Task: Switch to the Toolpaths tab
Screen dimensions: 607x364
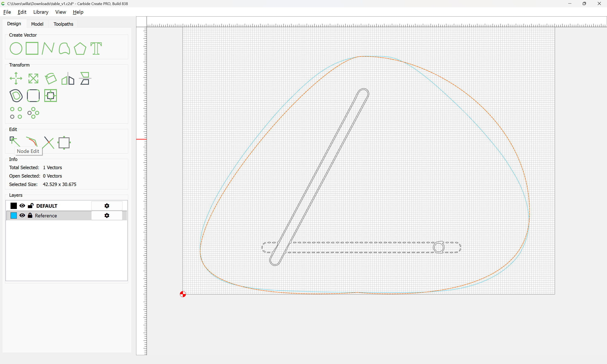Action: coord(63,24)
